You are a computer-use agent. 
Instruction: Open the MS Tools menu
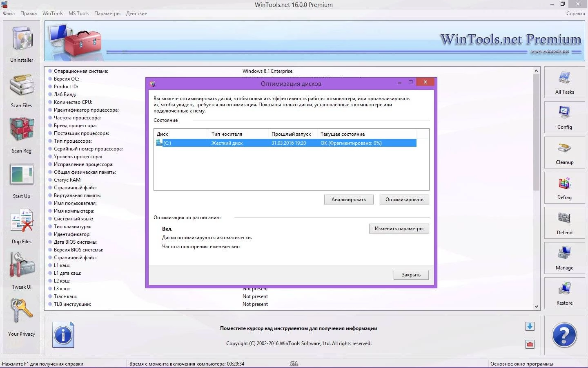(x=78, y=13)
